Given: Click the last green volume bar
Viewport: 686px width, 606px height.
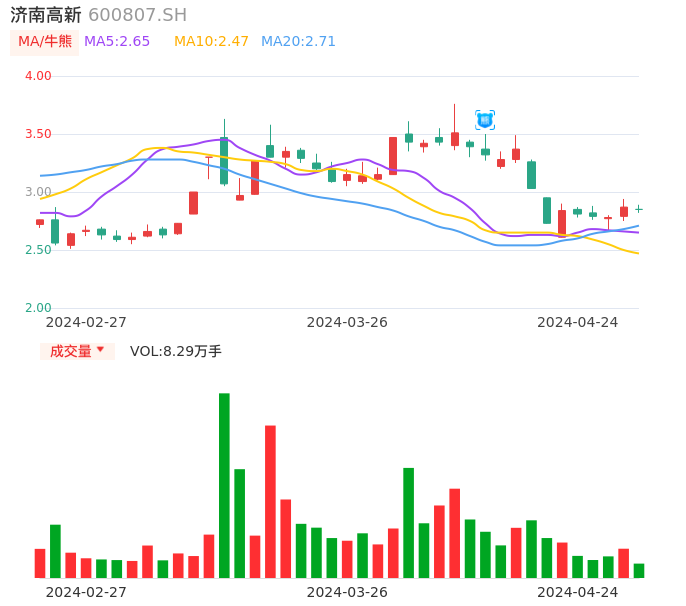Looking at the screenshot, I should [x=639, y=570].
